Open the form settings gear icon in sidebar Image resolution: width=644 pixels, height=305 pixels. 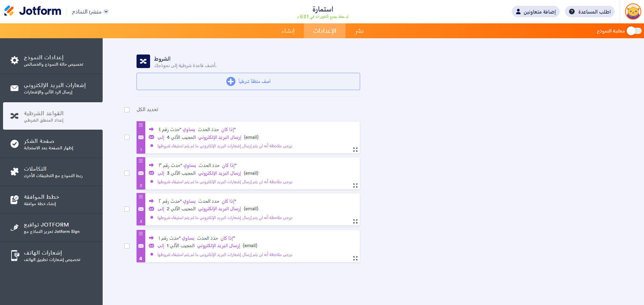pyautogui.click(x=14, y=60)
